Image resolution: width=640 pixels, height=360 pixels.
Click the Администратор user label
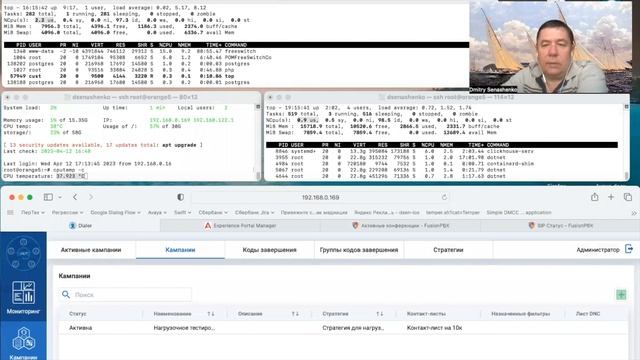click(598, 250)
